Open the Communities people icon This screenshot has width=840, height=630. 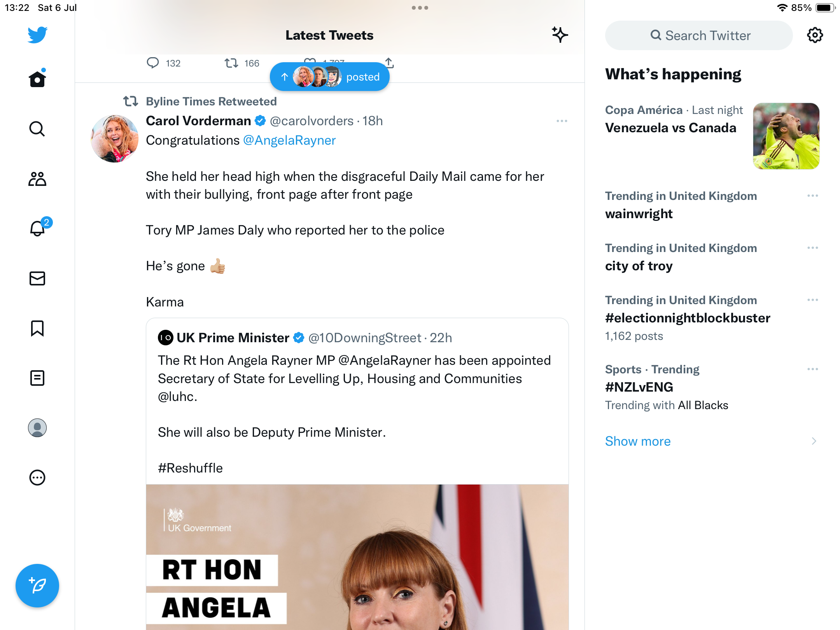click(x=37, y=179)
